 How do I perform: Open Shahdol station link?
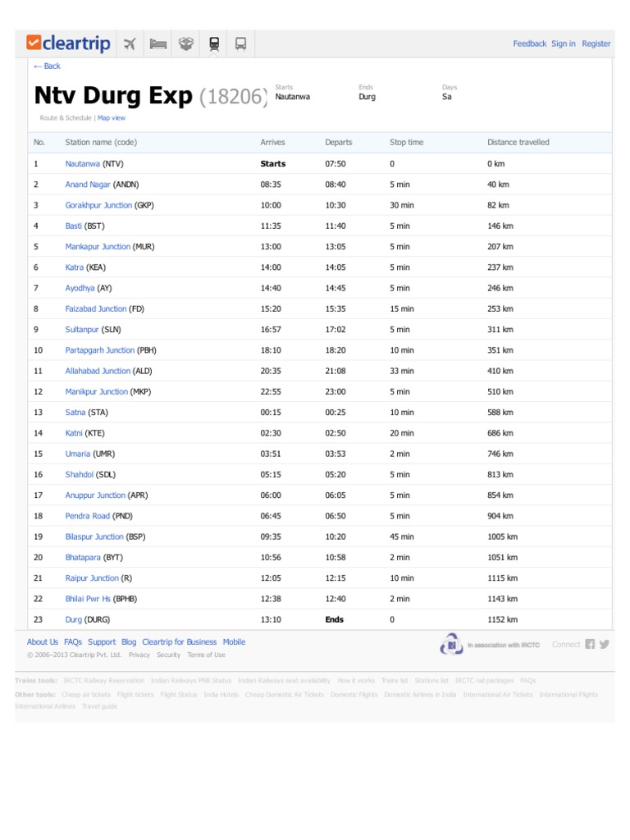tap(80, 475)
